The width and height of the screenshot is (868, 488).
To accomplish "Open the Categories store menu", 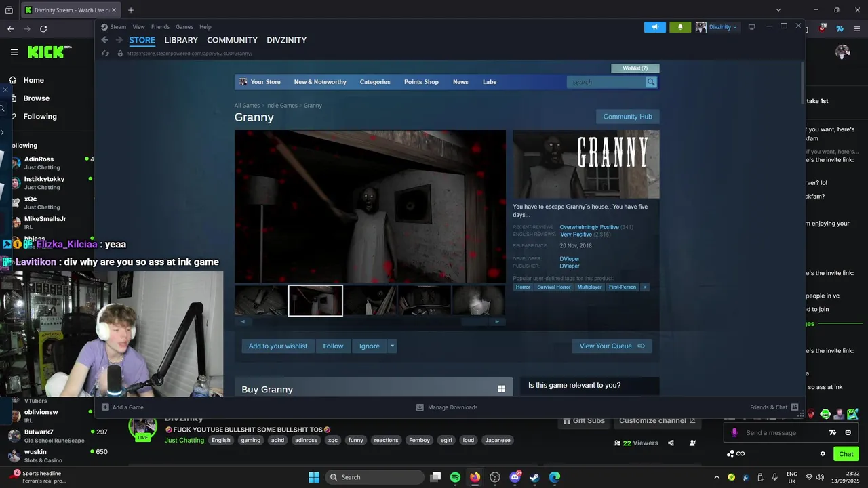I will pos(375,82).
